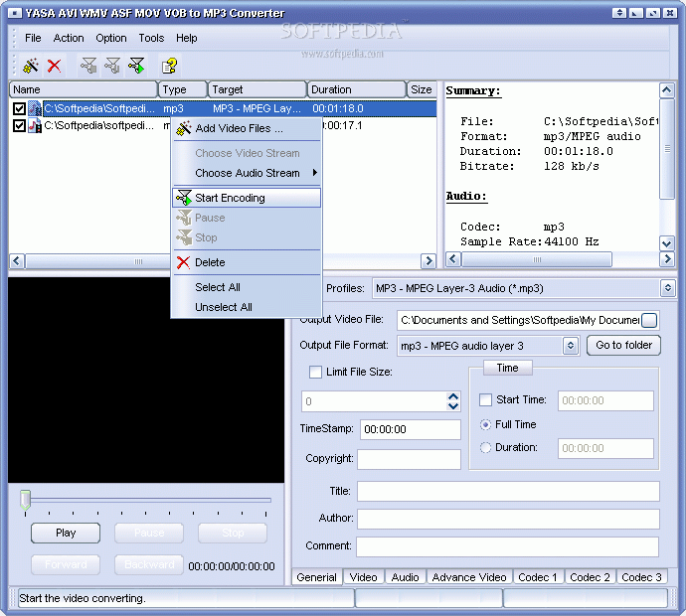Click the Time group button

tap(507, 369)
